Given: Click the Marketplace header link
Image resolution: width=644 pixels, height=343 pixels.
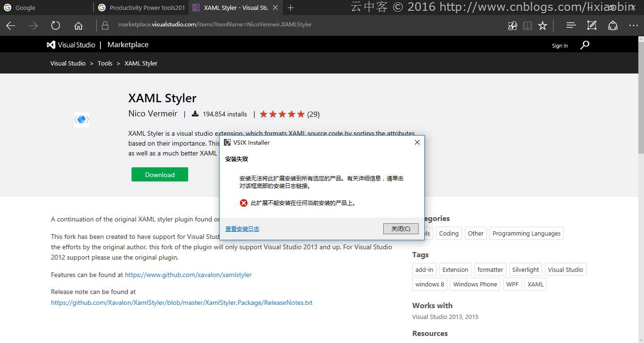Looking at the screenshot, I should [x=128, y=45].
